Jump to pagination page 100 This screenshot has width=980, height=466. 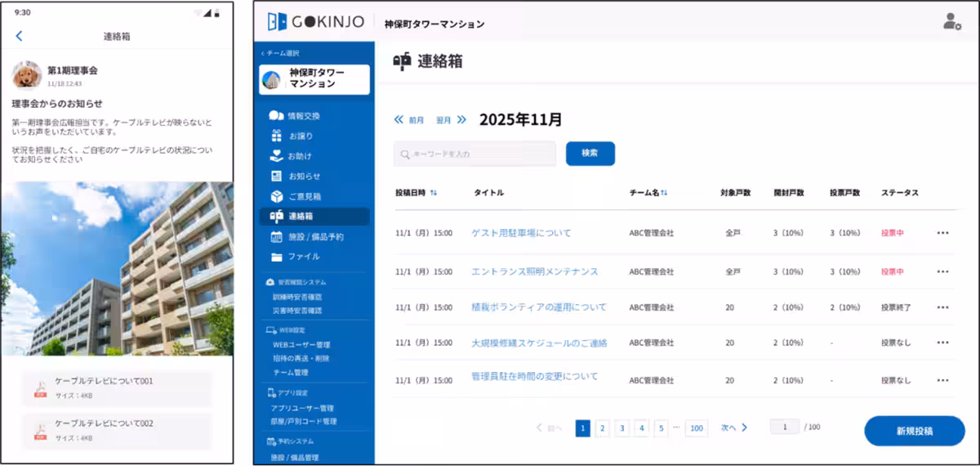[697, 428]
